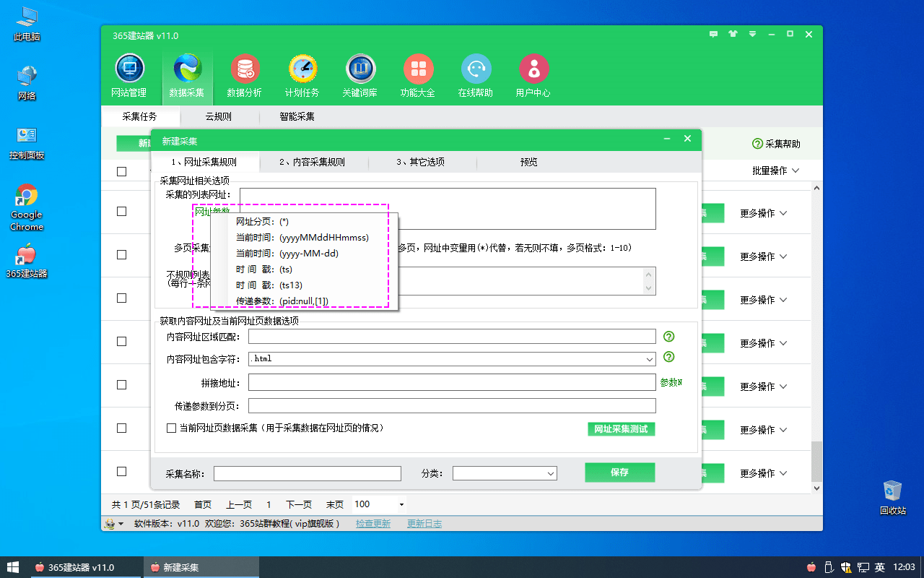
Task: Expand the 批量操作 dropdown
Action: coord(776,171)
